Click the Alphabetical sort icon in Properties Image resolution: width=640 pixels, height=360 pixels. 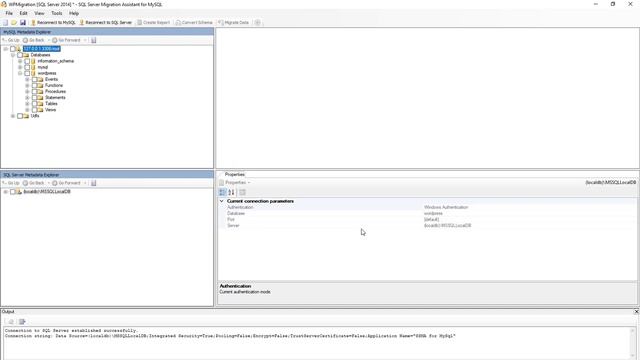pos(231,192)
